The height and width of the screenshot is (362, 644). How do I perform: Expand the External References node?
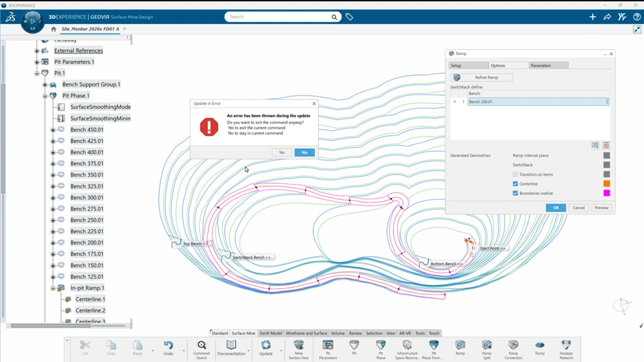[x=36, y=50]
